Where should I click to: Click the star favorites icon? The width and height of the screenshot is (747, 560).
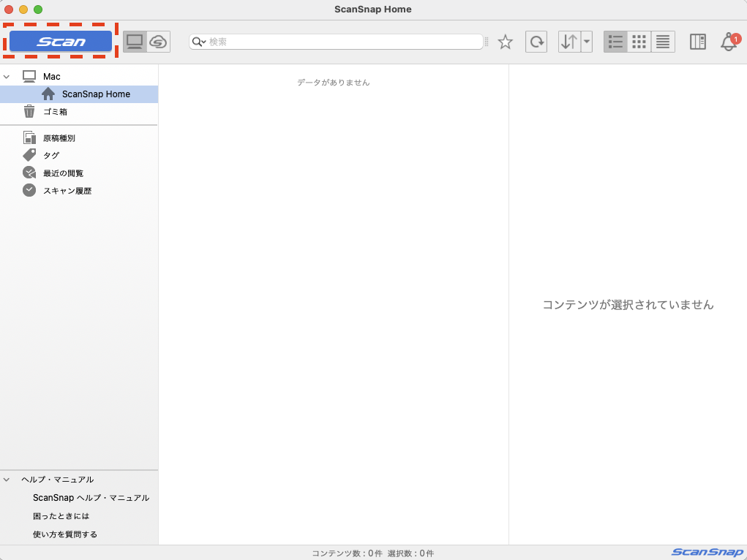[505, 42]
